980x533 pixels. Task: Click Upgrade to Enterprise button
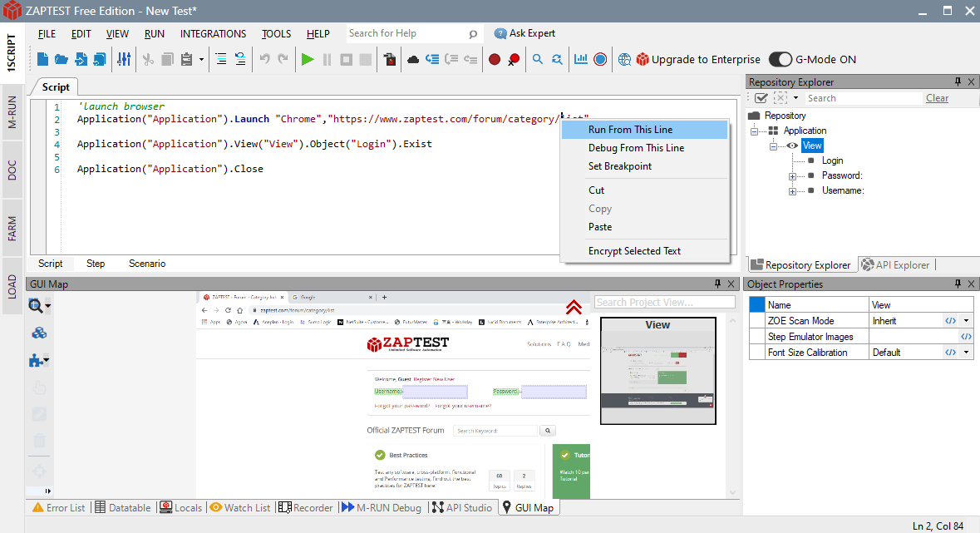click(x=698, y=59)
